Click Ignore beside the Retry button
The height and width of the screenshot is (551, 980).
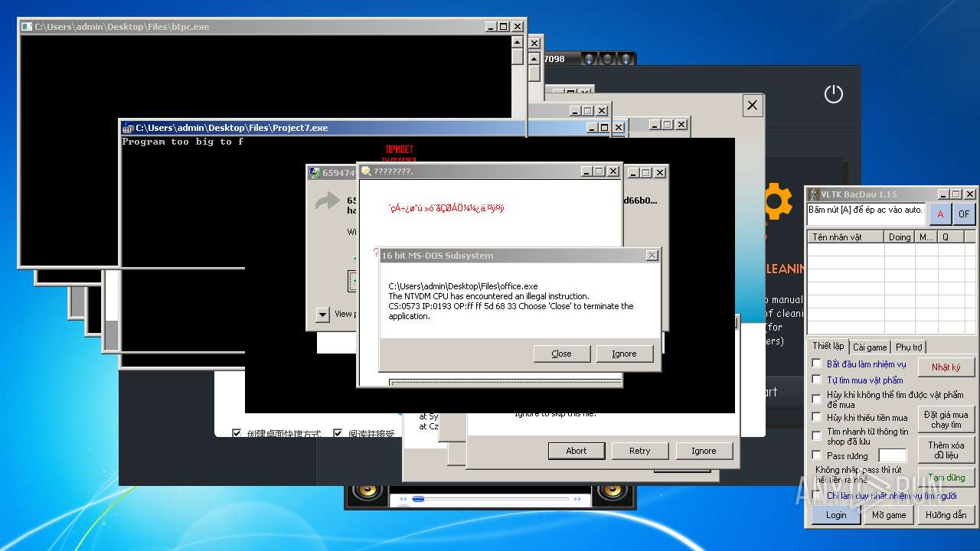[704, 451]
